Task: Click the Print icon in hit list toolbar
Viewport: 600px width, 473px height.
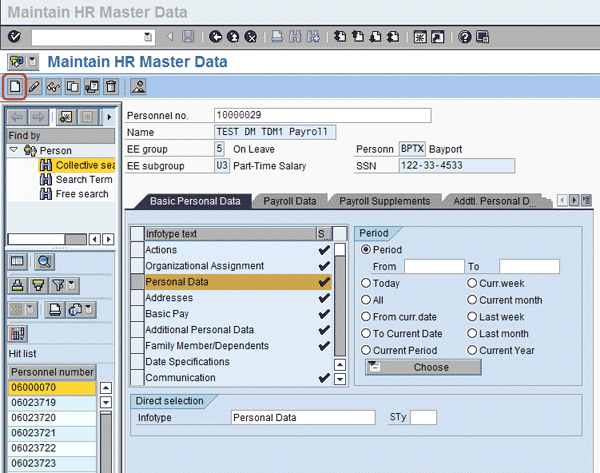Action: point(56,309)
